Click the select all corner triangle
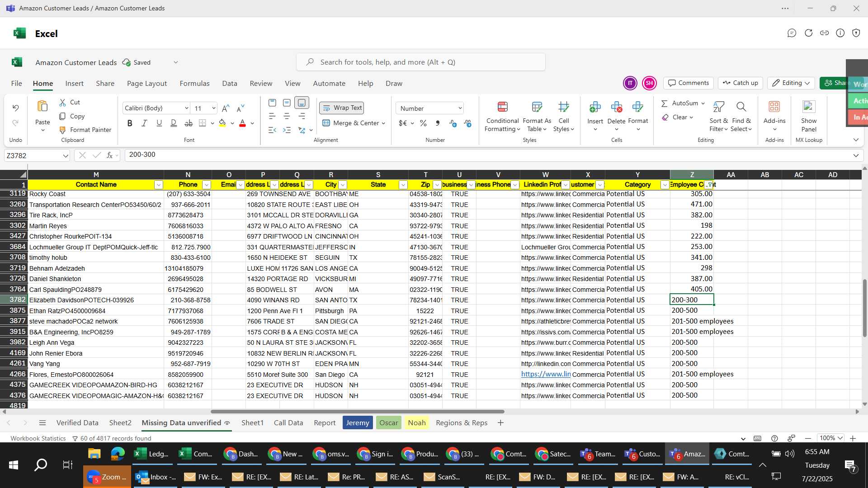This screenshot has height=488, width=868. coord(23,175)
